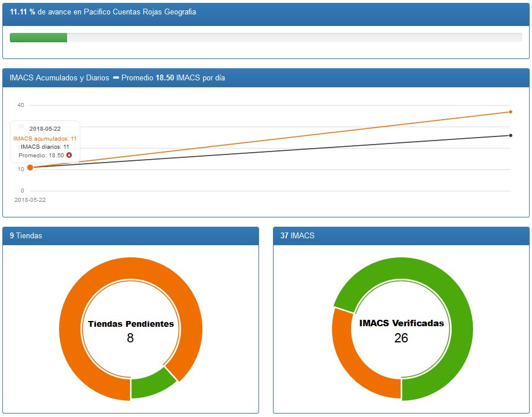The height and width of the screenshot is (417, 532).
Task: Click the number 26 inside IMACS donut
Action: point(401,338)
